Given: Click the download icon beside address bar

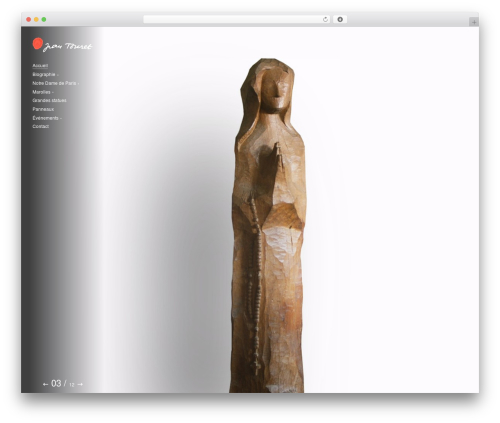Looking at the screenshot, I should click(340, 20).
